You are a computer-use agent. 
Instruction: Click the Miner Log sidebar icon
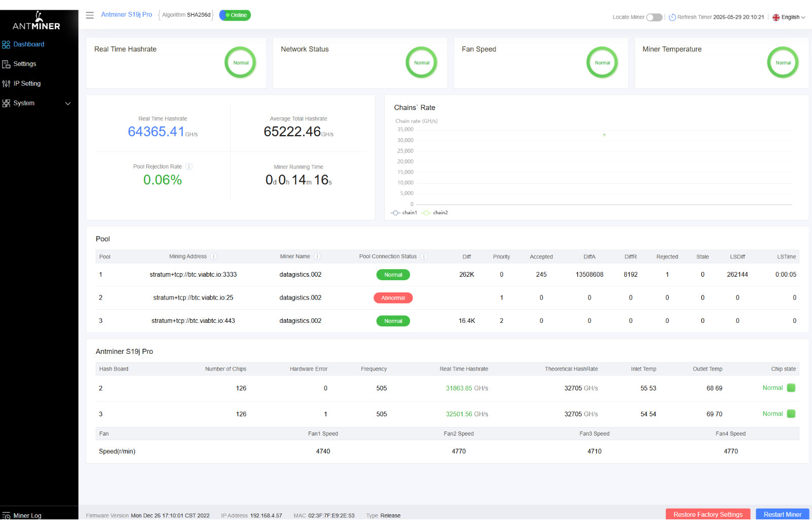pyautogui.click(x=6, y=516)
